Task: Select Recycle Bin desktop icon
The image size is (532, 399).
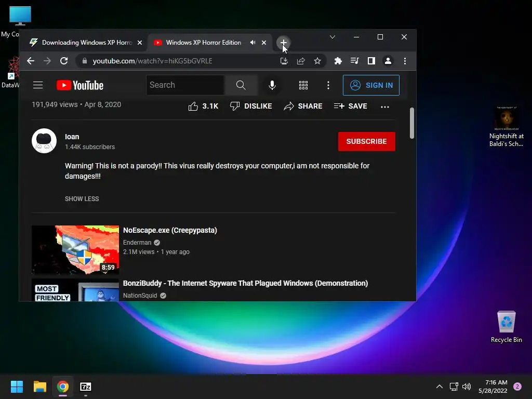Action: click(506, 327)
